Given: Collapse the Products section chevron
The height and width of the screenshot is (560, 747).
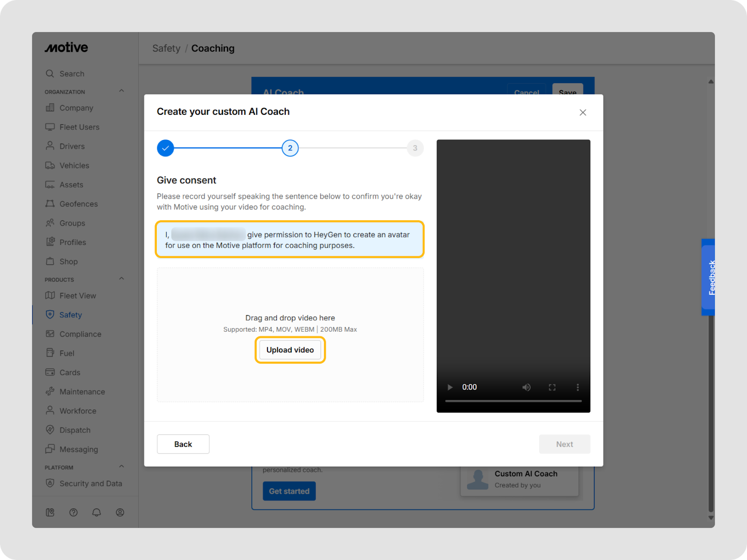Looking at the screenshot, I should pos(121,279).
